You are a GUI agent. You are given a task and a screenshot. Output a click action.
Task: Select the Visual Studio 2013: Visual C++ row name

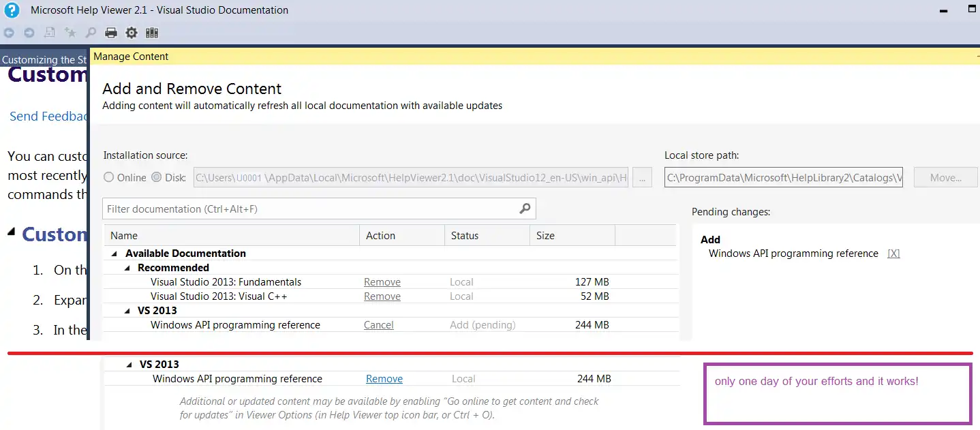219,296
